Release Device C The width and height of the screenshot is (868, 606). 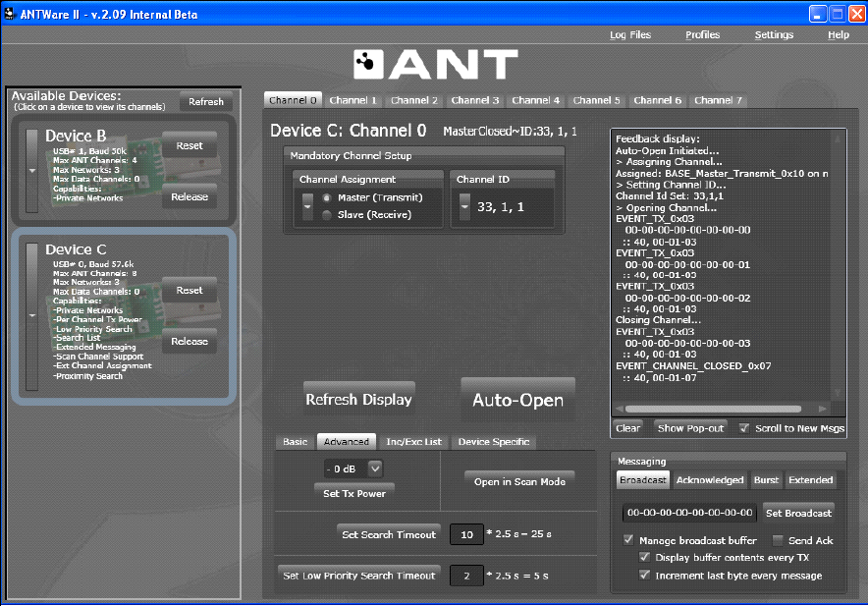190,341
